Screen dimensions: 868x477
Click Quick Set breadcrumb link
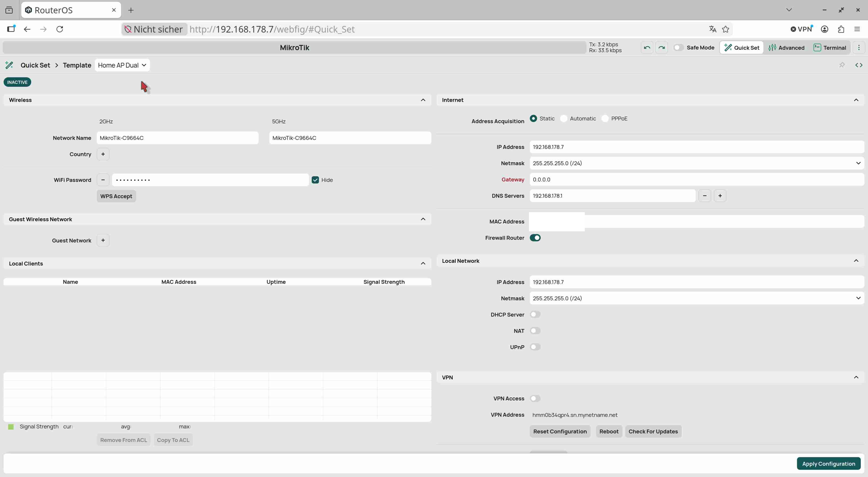pyautogui.click(x=35, y=65)
